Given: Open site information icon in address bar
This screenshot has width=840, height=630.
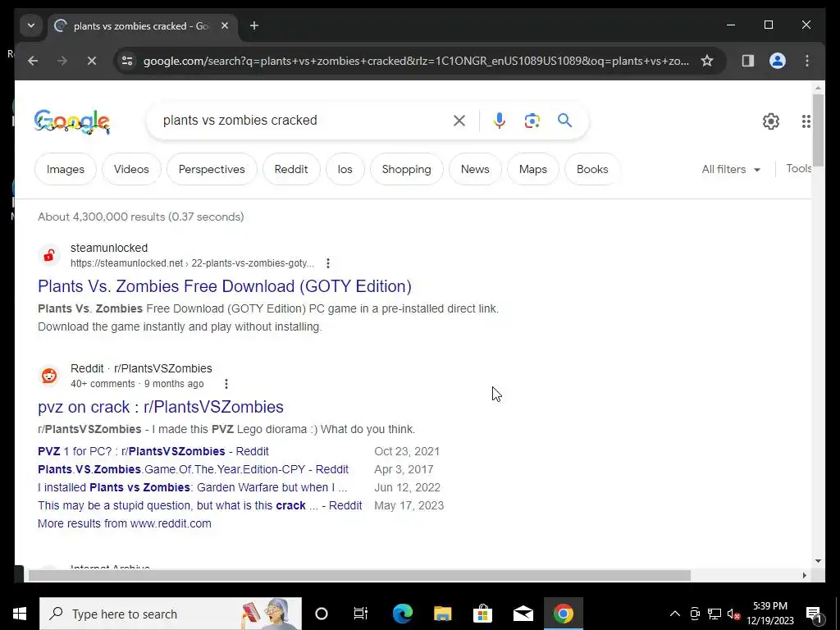Looking at the screenshot, I should click(127, 61).
